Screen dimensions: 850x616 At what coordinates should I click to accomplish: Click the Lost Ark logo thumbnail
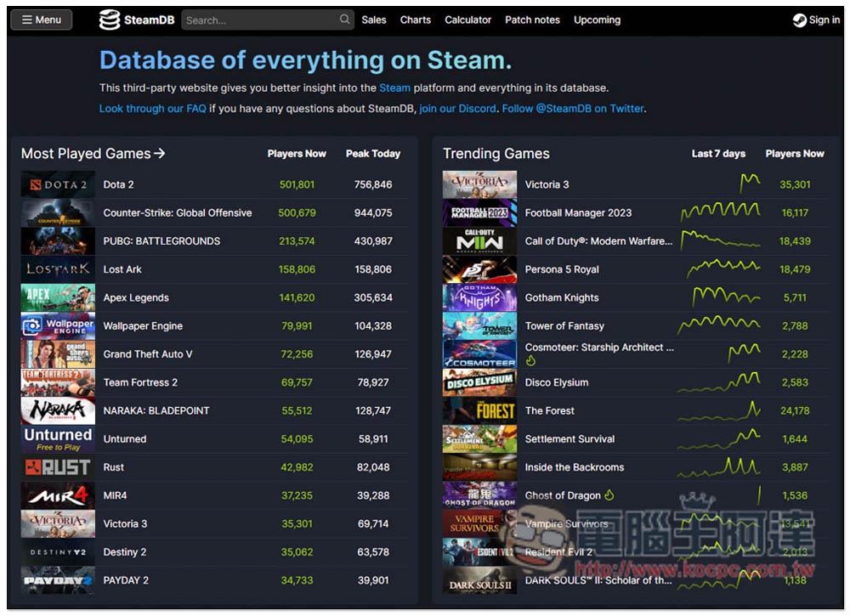coord(58,269)
